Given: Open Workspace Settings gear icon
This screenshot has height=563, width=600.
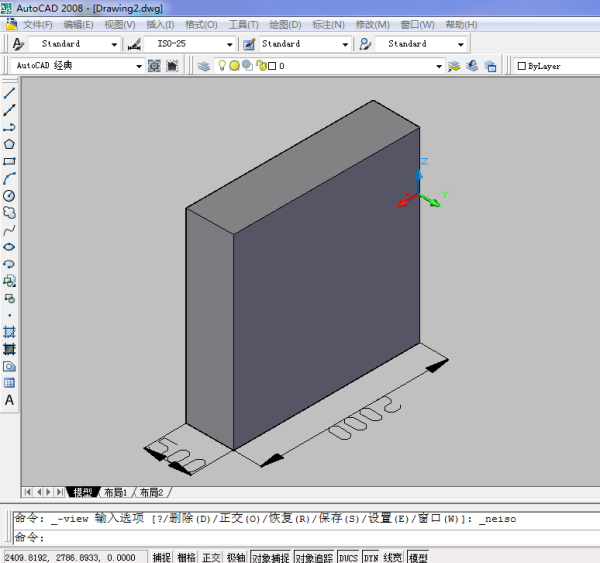Looking at the screenshot, I should [154, 66].
